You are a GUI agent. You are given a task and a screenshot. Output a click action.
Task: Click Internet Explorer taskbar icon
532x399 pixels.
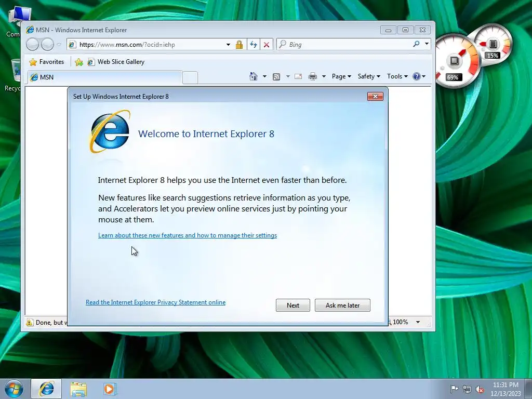click(x=46, y=389)
